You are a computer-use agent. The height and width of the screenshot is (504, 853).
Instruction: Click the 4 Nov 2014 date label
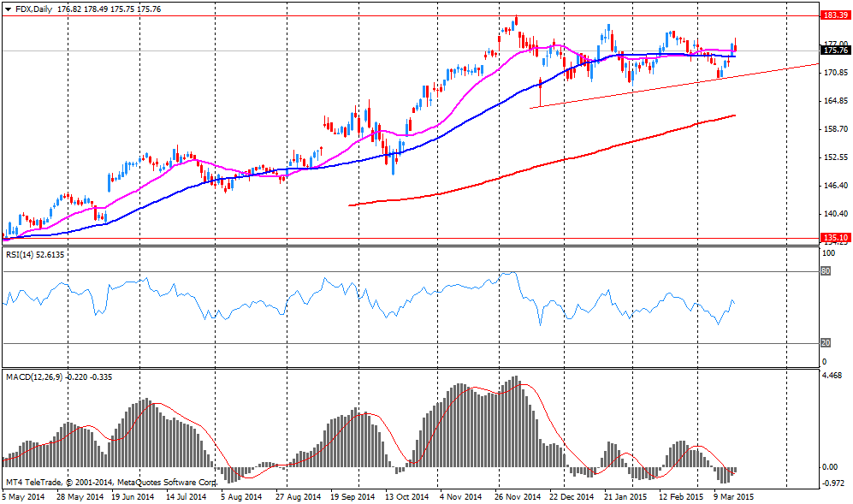[x=461, y=497]
